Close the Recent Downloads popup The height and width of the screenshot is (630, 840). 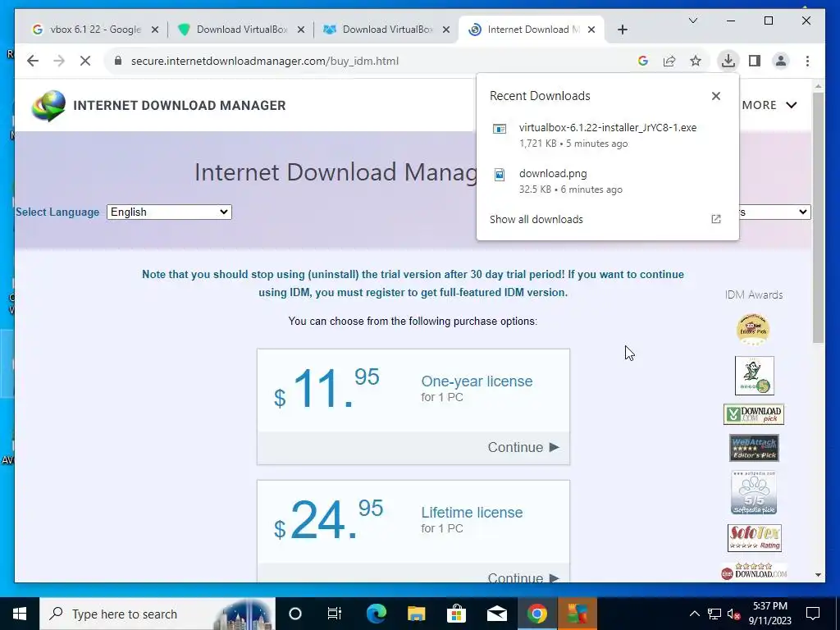(715, 96)
